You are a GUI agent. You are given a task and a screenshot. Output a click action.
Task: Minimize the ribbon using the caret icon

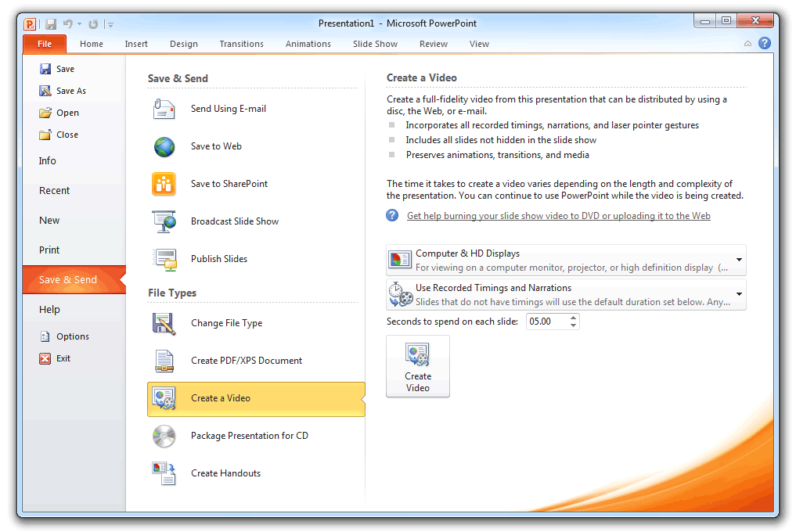pos(747,44)
